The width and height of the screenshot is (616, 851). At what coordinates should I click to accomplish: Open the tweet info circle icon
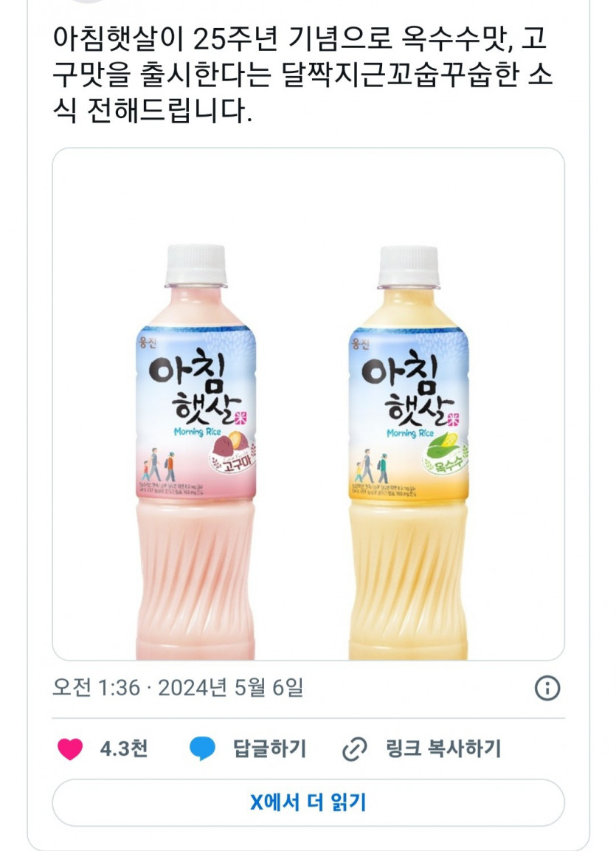pyautogui.click(x=547, y=688)
